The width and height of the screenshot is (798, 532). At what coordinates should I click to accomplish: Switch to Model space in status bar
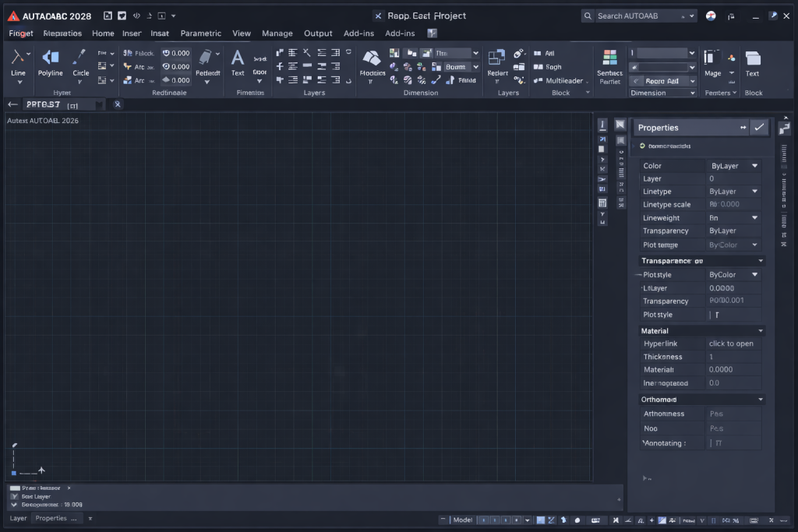462,520
